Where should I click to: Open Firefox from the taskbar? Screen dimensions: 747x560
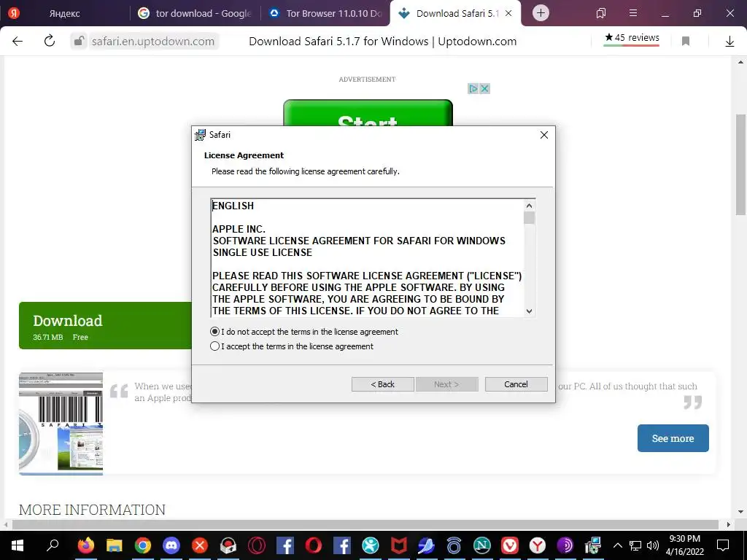pyautogui.click(x=86, y=545)
